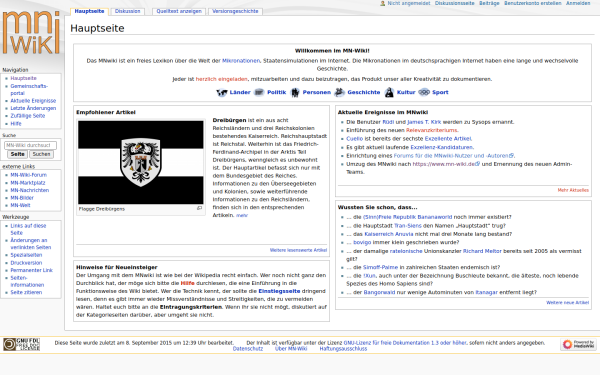This screenshot has width=600, height=375.
Task: Open the Diskussion tab
Action: tap(127, 11)
